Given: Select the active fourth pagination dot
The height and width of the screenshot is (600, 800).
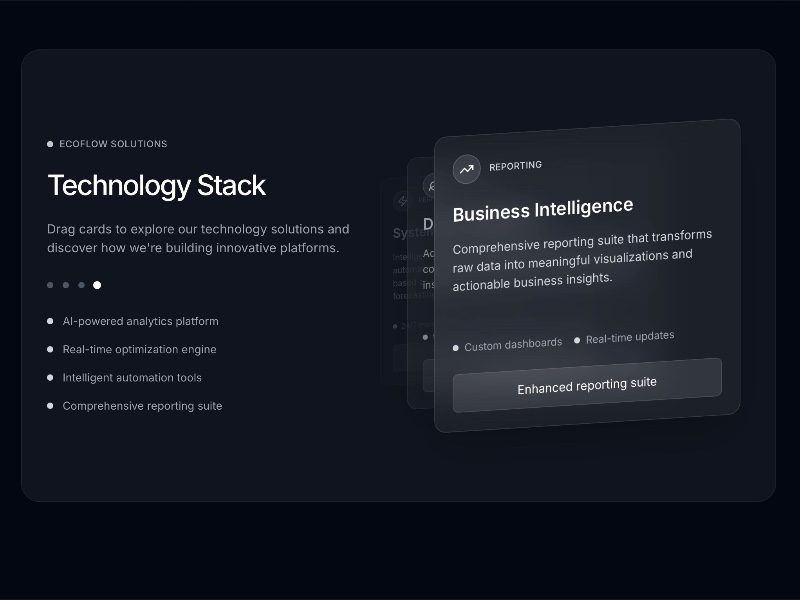Looking at the screenshot, I should [x=97, y=285].
